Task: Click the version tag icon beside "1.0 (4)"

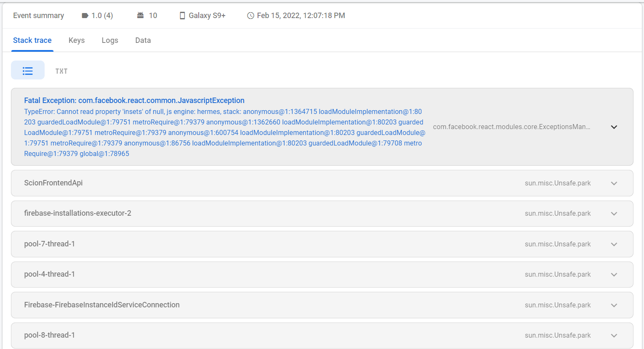Action: (x=84, y=15)
